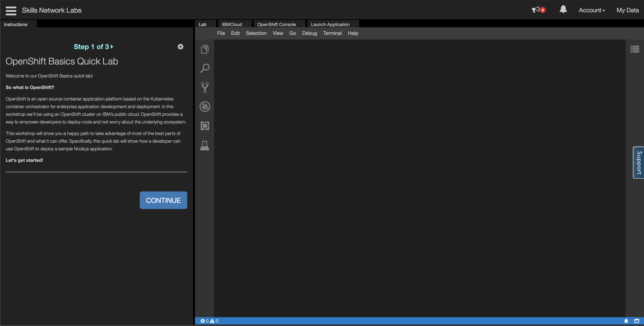The image size is (644, 326).
Task: Open the Source Control branch icon
Action: tap(205, 87)
